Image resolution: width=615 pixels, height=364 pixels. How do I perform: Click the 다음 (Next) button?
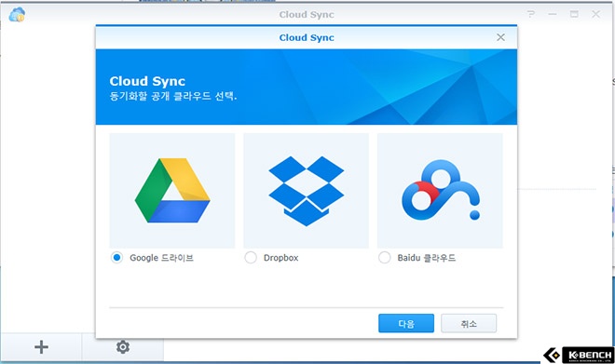click(x=406, y=324)
